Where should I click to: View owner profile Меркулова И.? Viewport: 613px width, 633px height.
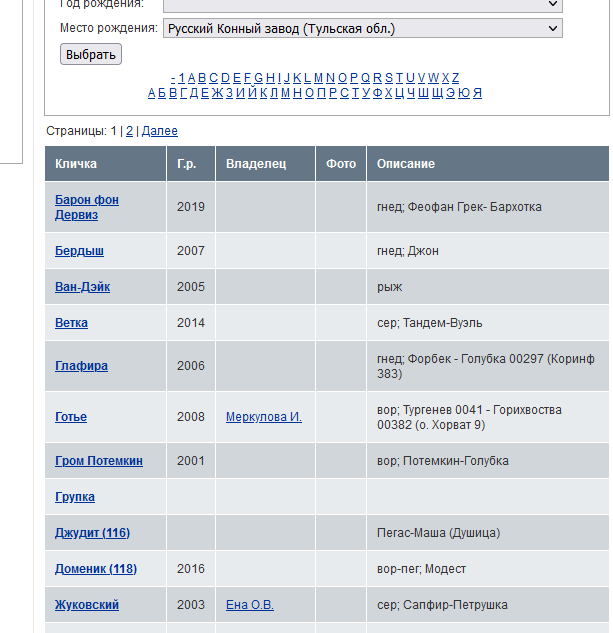pyautogui.click(x=264, y=417)
